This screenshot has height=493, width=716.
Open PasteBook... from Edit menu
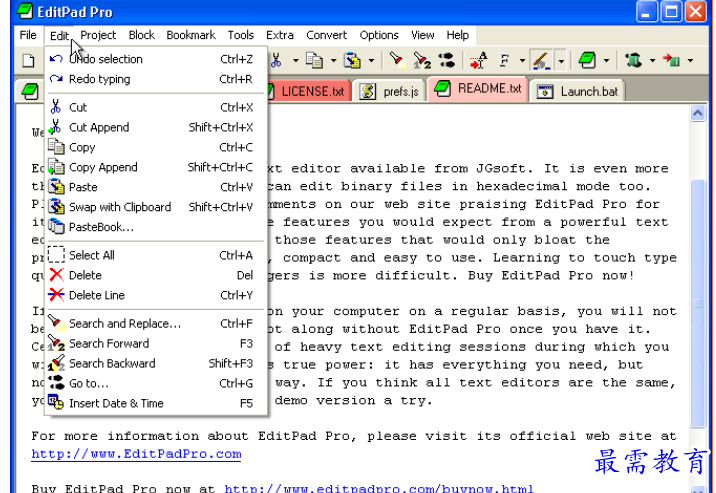(156, 227)
